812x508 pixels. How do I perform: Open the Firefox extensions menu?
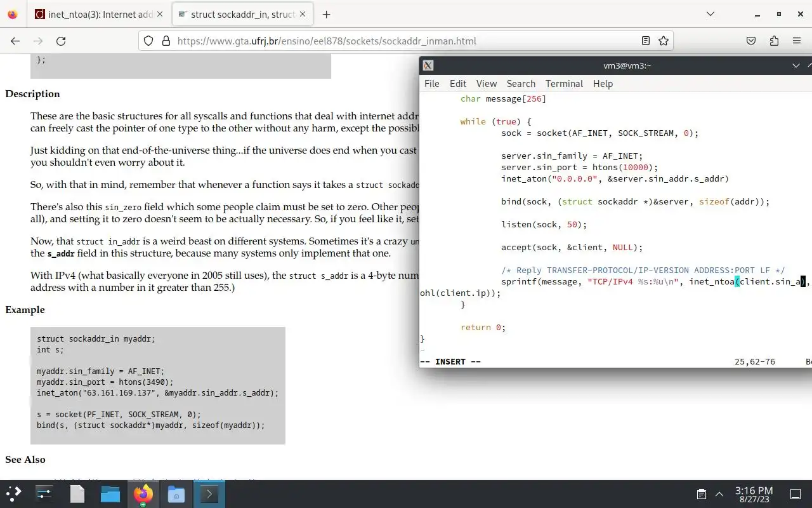click(774, 41)
